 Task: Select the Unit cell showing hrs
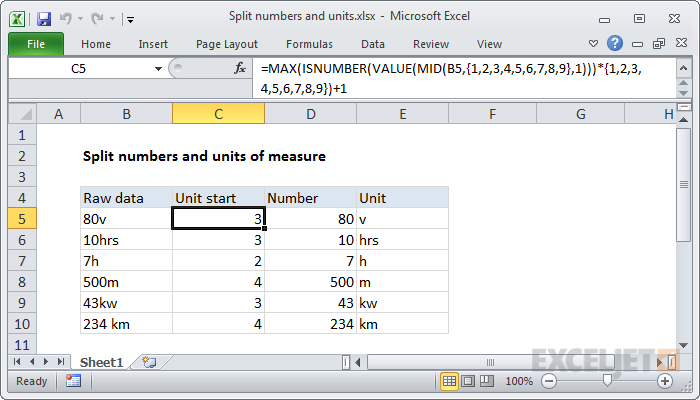[x=403, y=240]
